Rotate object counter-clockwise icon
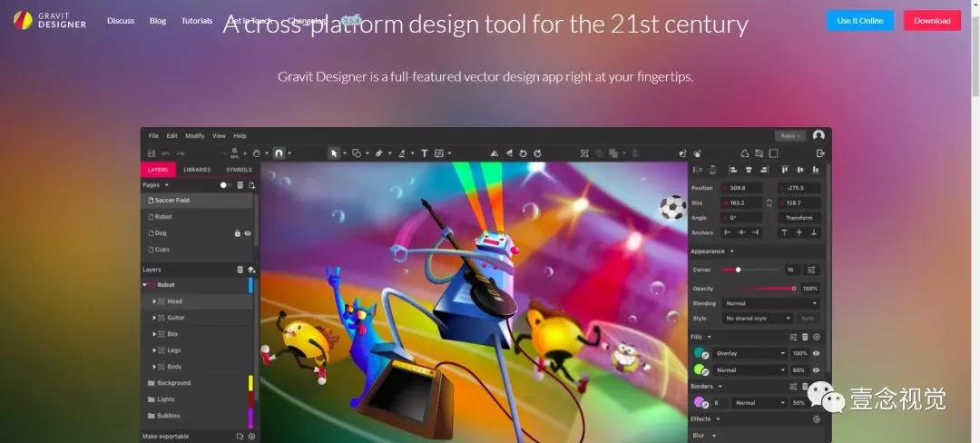The width and height of the screenshot is (980, 443). 524,153
